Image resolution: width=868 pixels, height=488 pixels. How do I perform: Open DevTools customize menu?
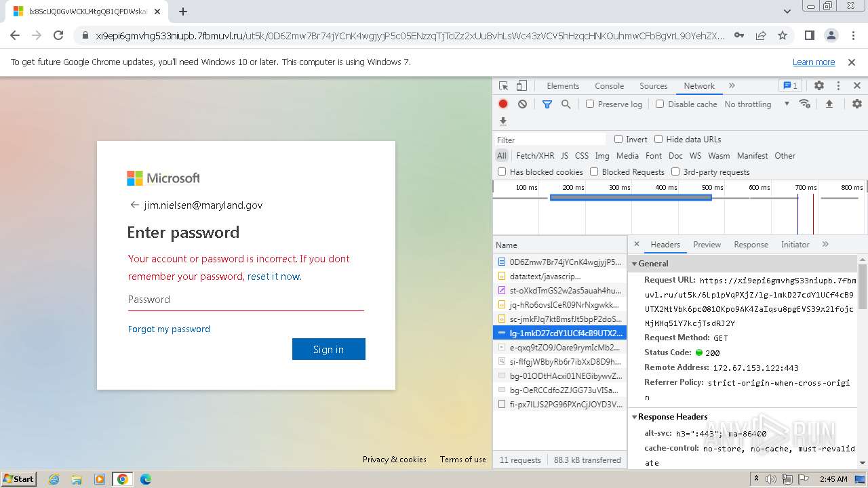(x=838, y=86)
